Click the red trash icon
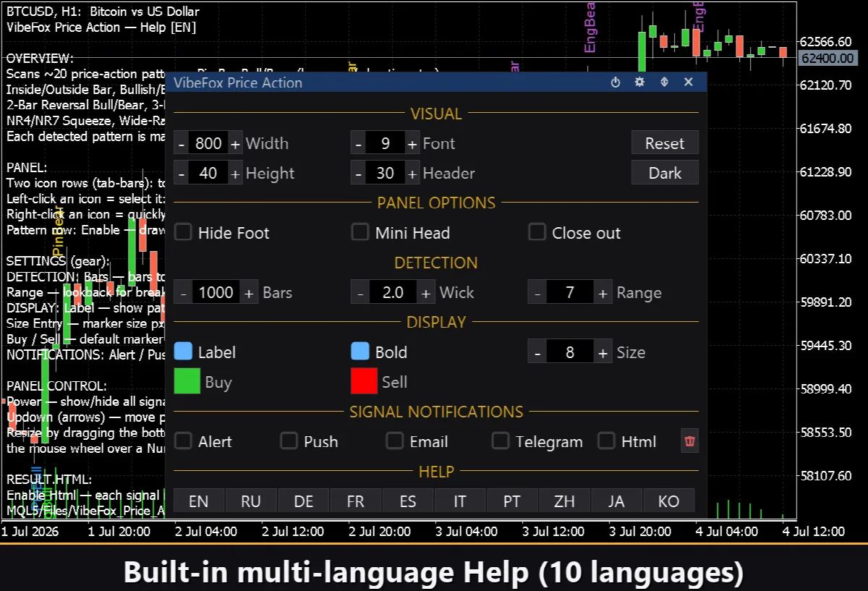 [x=690, y=441]
